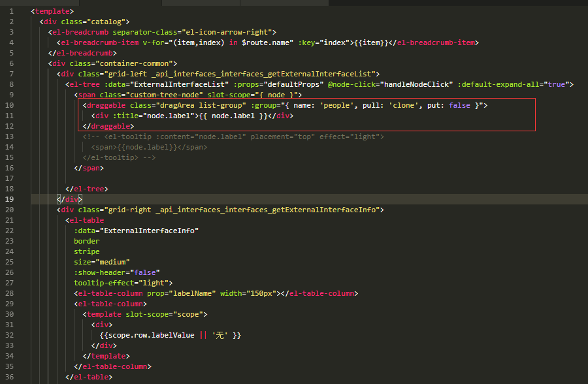Click the "handleNodeClick" handler name

tap(416, 84)
